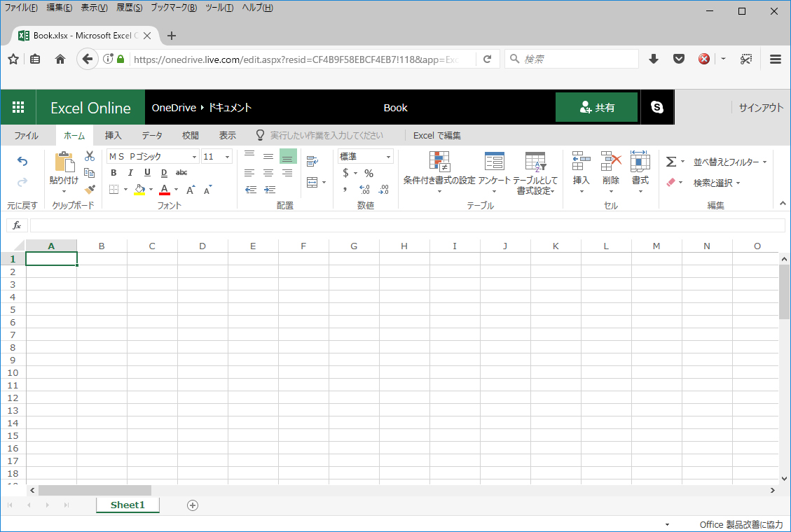Select column C header

coord(152,246)
